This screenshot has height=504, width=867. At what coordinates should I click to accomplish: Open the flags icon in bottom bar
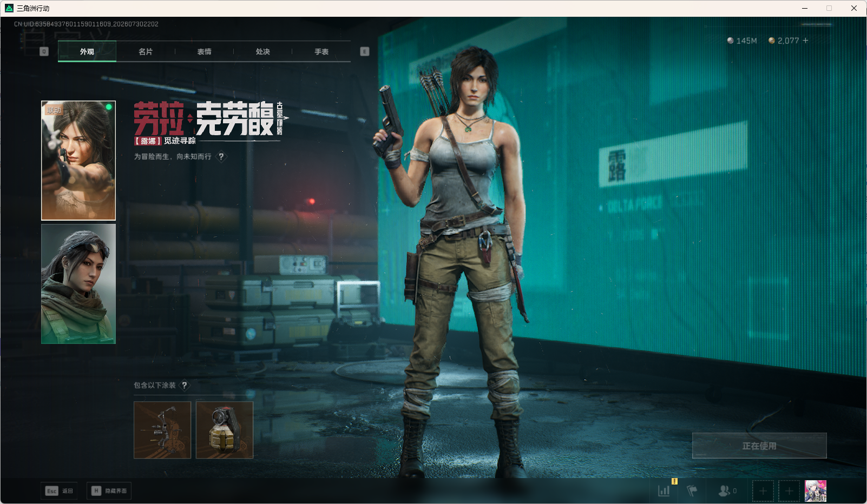pos(692,490)
